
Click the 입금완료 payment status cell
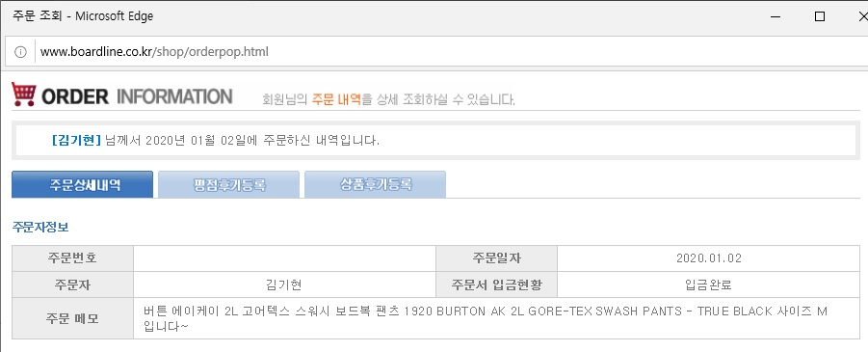click(709, 284)
